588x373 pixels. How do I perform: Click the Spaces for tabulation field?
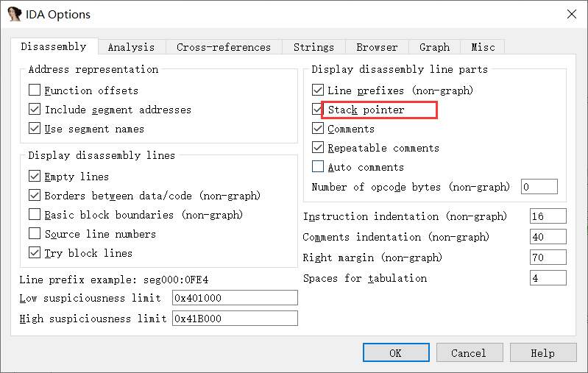(x=548, y=278)
